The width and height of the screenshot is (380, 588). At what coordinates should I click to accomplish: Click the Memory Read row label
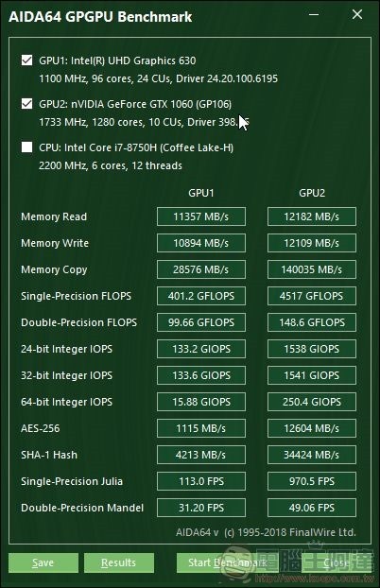click(x=54, y=216)
